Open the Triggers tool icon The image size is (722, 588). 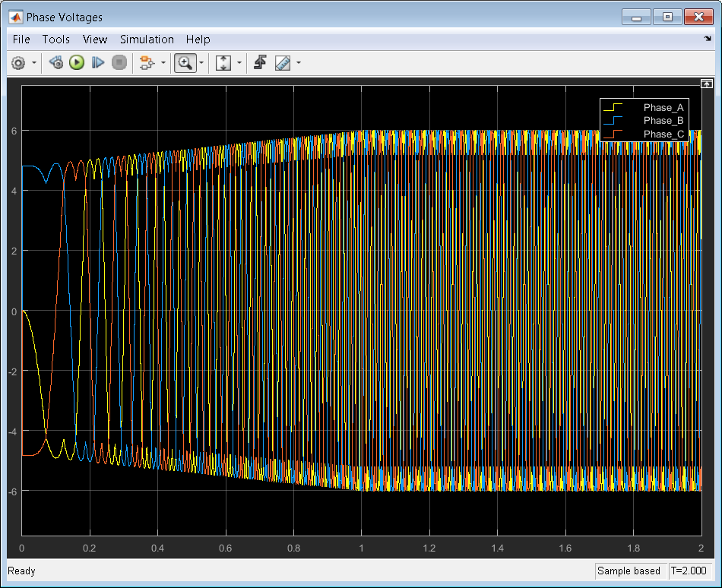click(x=260, y=63)
